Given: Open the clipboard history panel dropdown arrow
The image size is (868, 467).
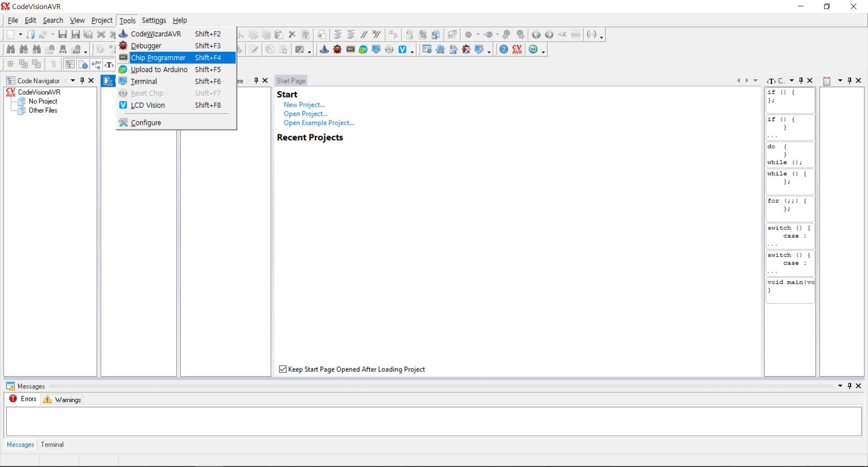Looking at the screenshot, I should tap(840, 81).
